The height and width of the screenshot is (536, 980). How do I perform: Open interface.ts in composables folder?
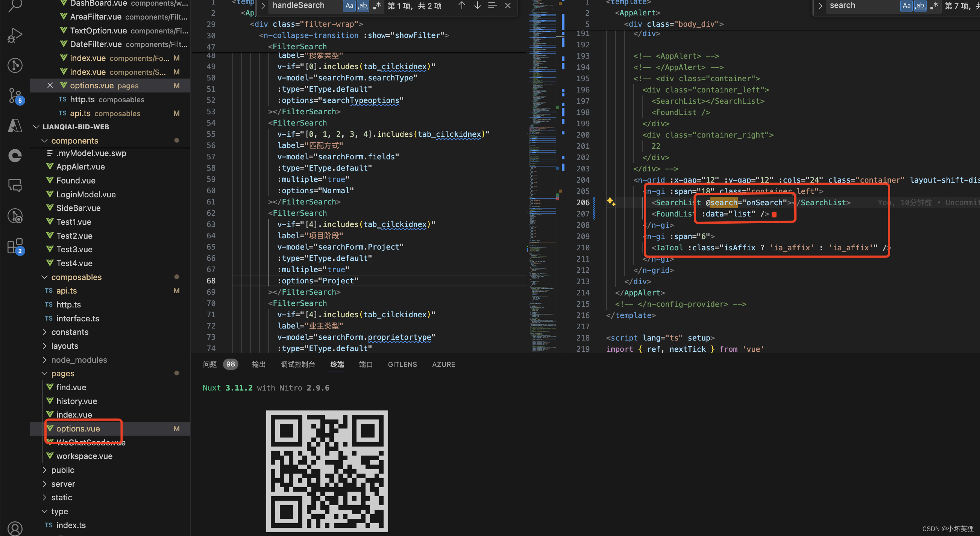tap(110, 318)
